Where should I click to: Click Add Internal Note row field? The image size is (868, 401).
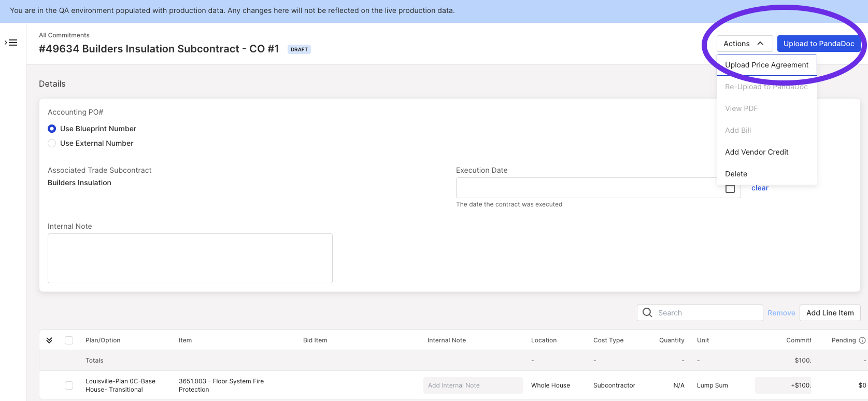tap(473, 385)
